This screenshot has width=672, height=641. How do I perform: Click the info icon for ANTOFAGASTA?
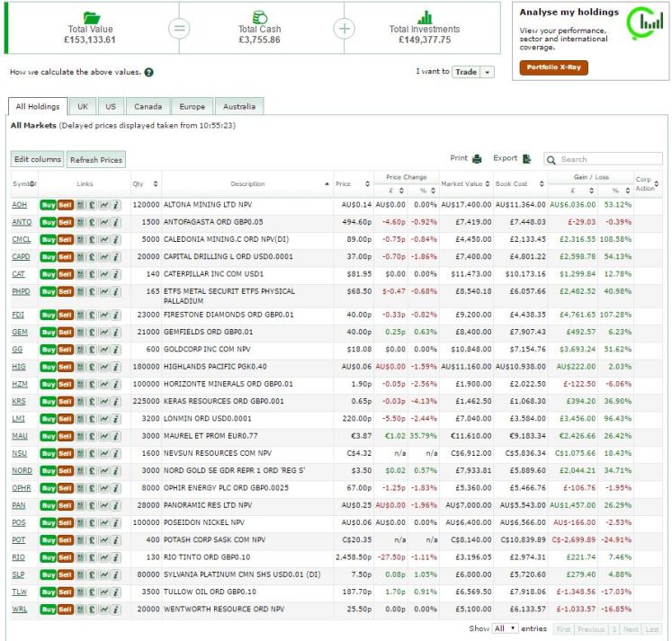tap(115, 221)
